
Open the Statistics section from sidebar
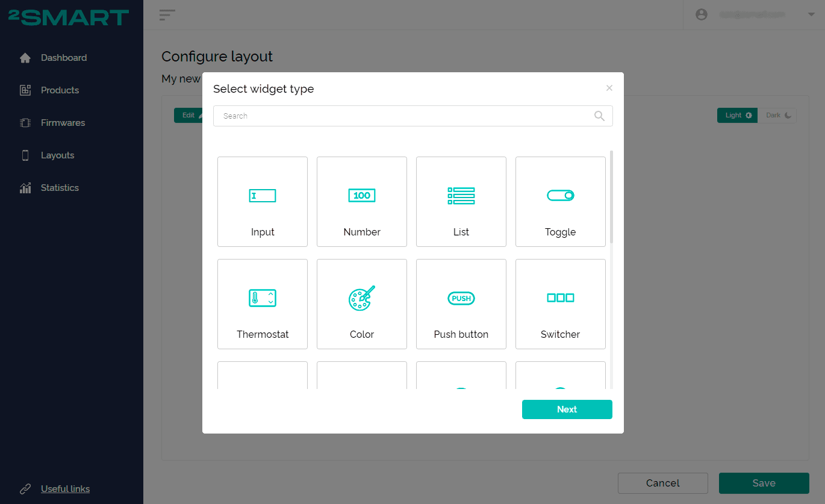pos(59,187)
